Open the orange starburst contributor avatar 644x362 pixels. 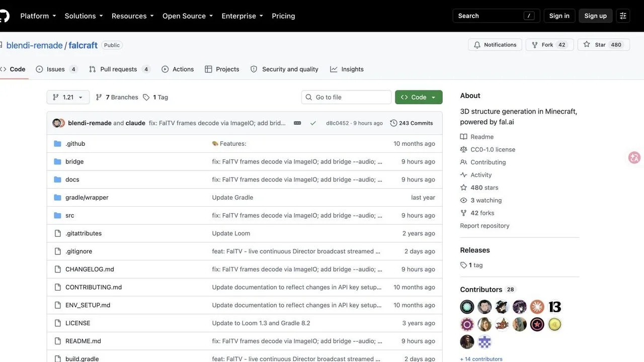point(537,307)
